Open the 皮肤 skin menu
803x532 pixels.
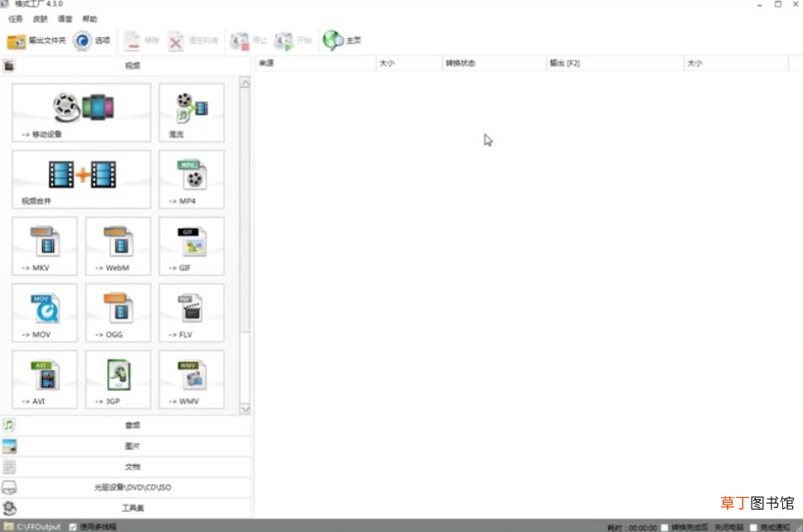40,19
